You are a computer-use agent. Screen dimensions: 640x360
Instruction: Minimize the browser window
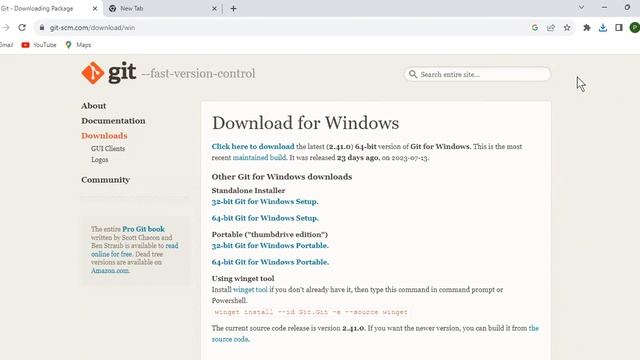[x=604, y=7]
